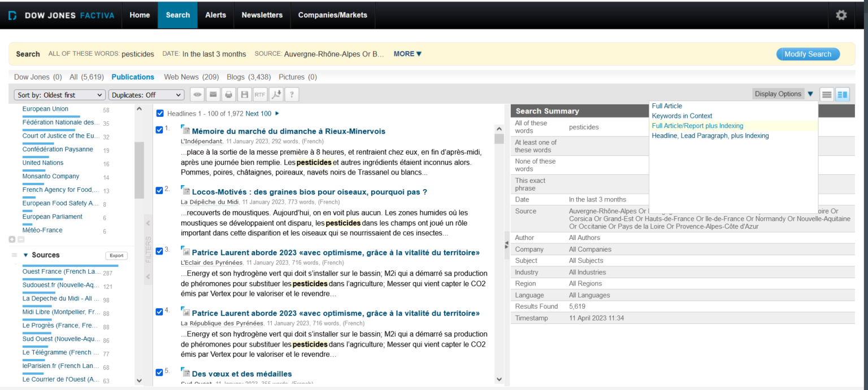Filter by European Union
Viewport: 868px width, 390px height.
coord(45,109)
